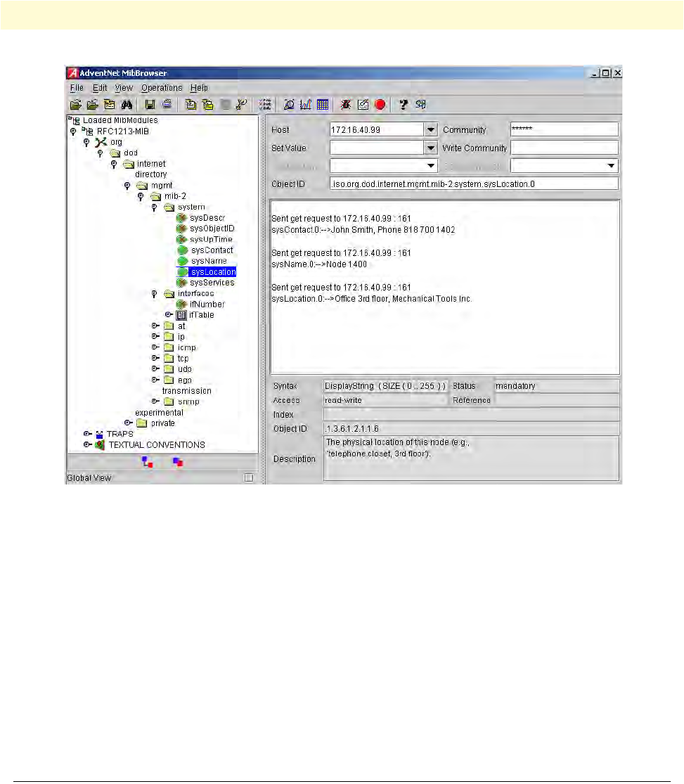Select the experimental tree node
Screen dimensions: 684x784
(x=159, y=413)
